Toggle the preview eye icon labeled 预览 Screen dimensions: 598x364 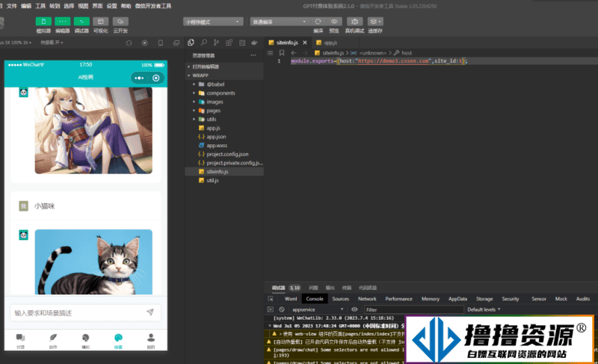334,22
